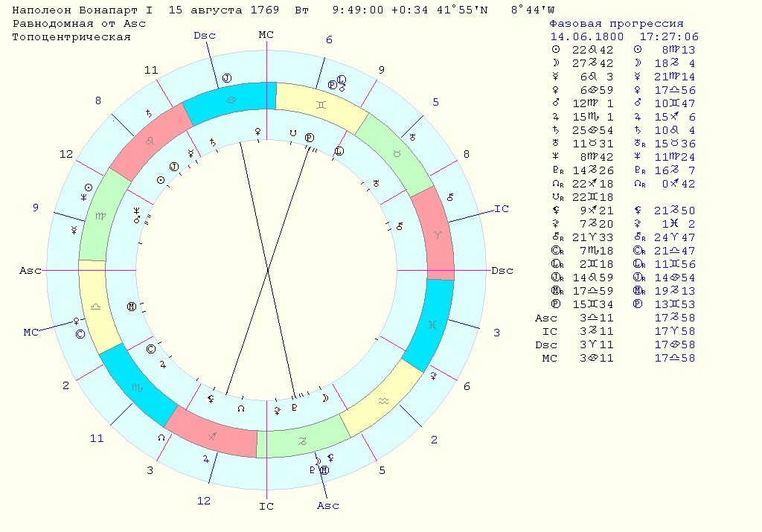
Task: Click the 'Фазовая прогрессия' heading
Action: pos(616,23)
